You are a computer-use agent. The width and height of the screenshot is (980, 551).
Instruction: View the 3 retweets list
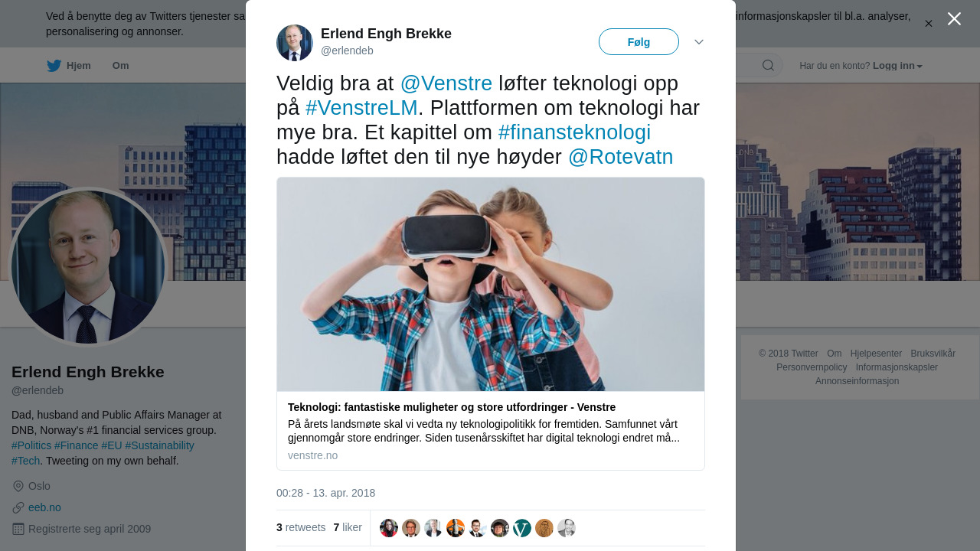301,527
